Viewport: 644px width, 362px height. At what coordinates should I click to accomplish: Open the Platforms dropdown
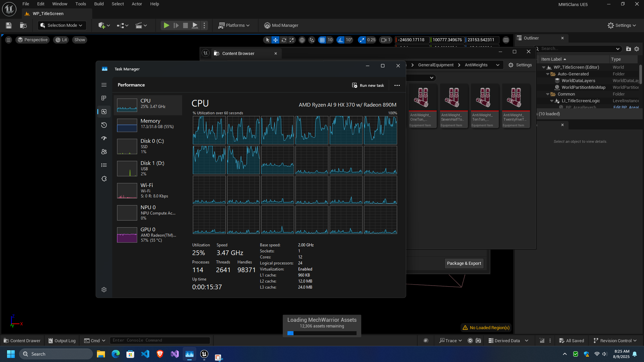pos(234,25)
